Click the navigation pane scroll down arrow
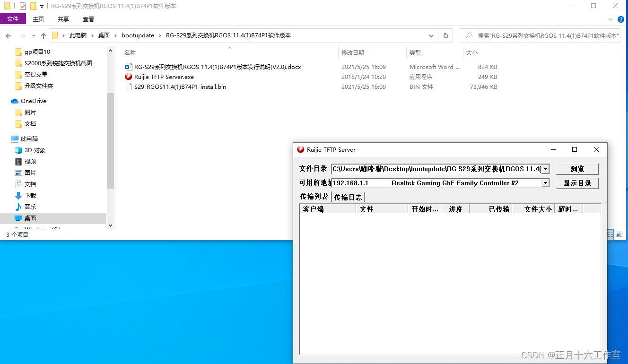 (x=111, y=225)
